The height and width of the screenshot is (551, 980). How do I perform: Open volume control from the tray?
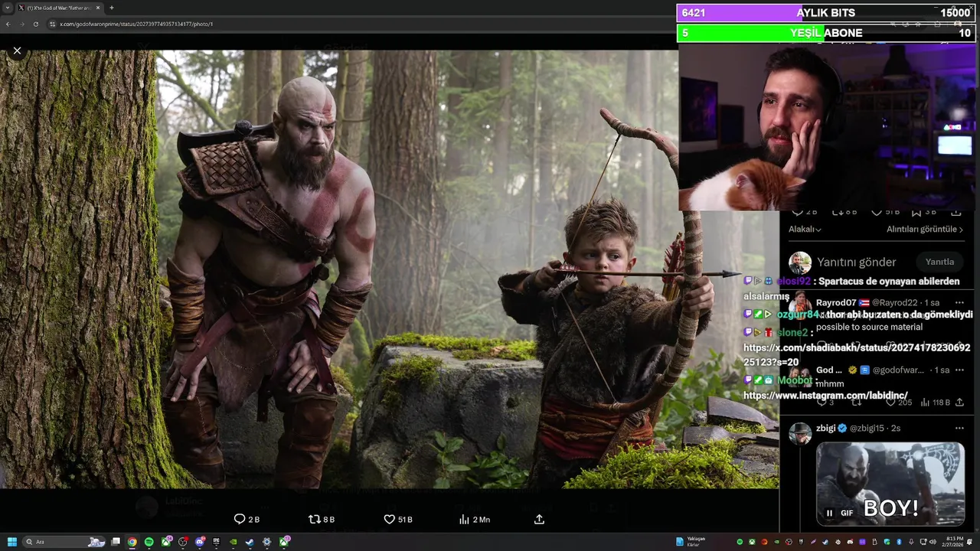point(933,542)
